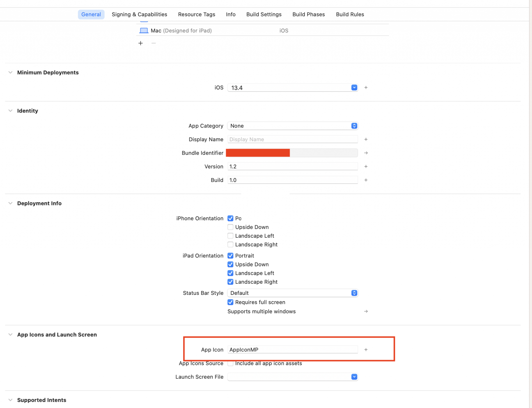The image size is (532, 408).
Task: Click plus icon beside Version field
Action: [x=366, y=166]
